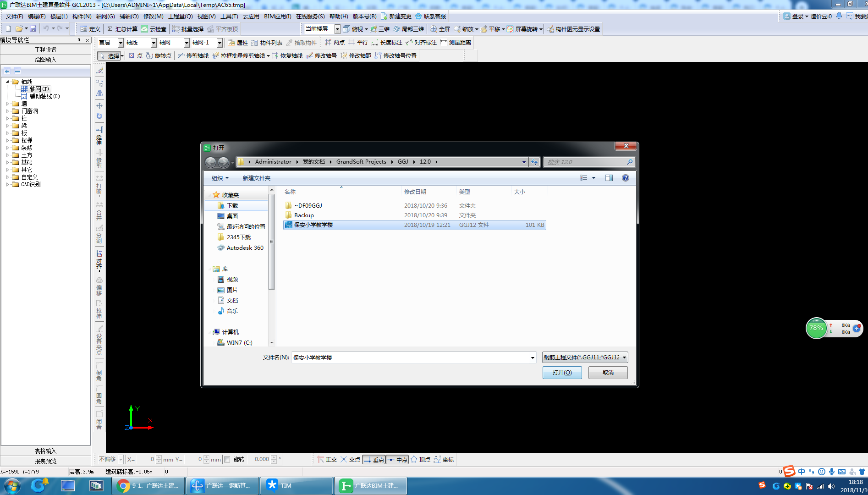The width and height of the screenshot is (868, 495).
Task: Click 修改轴号 tool
Action: point(321,55)
